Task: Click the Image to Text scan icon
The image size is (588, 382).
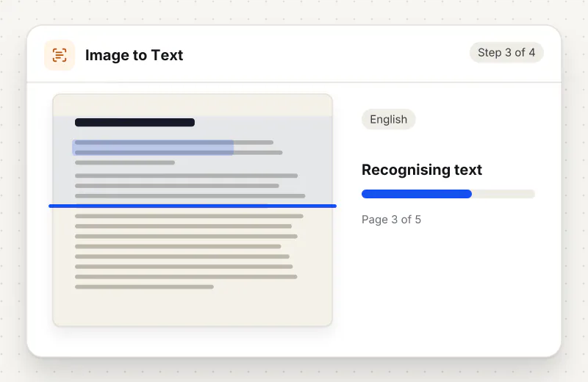Action: pyautogui.click(x=60, y=55)
